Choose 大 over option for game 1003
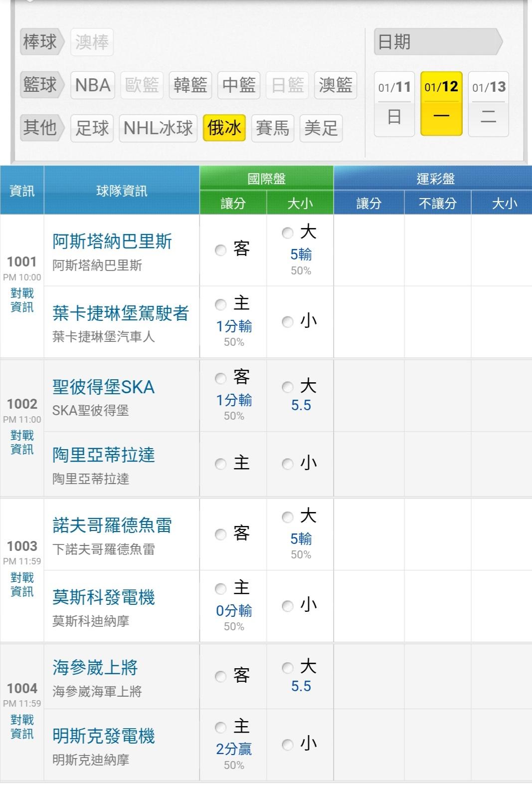The image size is (532, 785). [288, 517]
